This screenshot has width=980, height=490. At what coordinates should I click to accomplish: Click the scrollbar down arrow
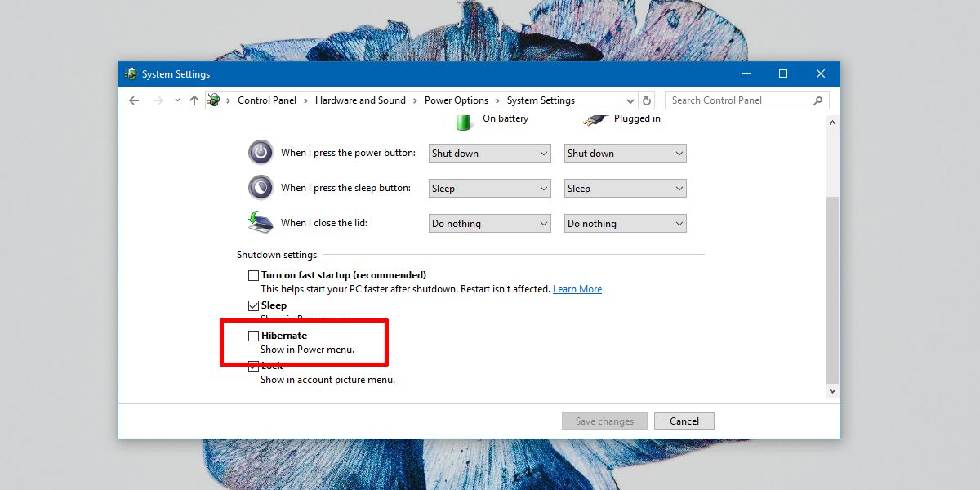click(x=832, y=391)
